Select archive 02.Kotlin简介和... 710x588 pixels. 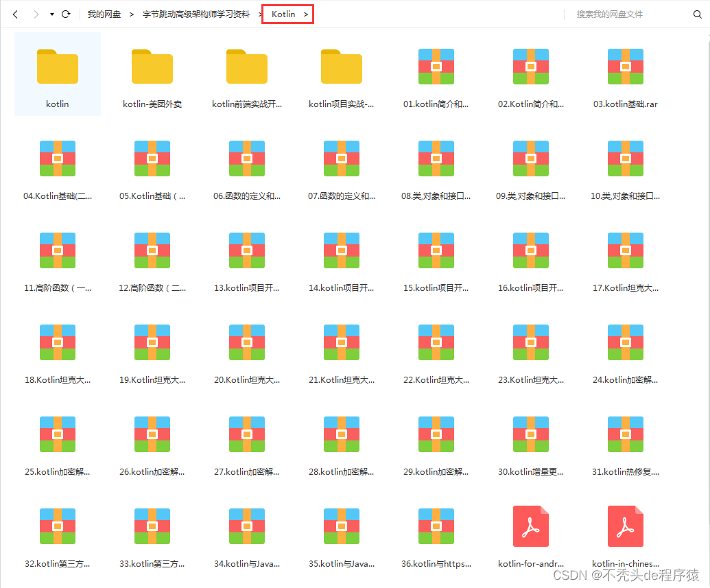tap(531, 67)
